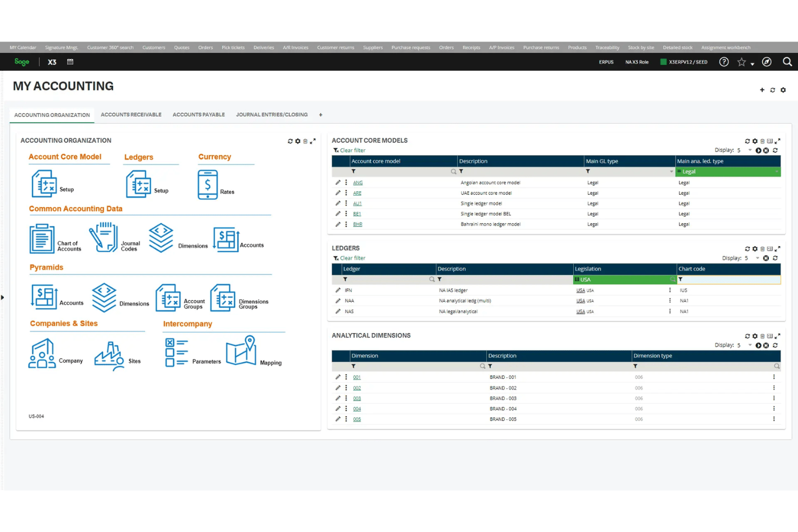
Task: Maximize the Accounting Organization widget
Action: [313, 141]
